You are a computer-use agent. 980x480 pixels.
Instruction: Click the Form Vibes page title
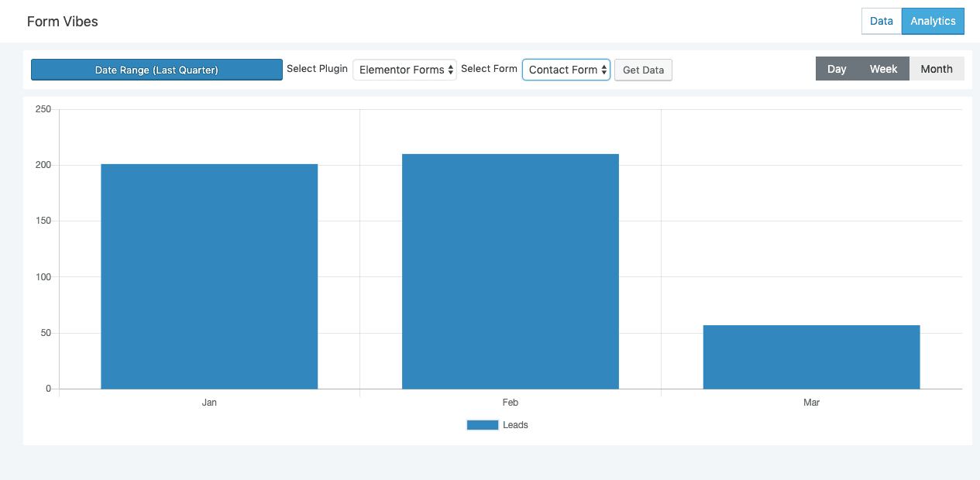pos(63,22)
